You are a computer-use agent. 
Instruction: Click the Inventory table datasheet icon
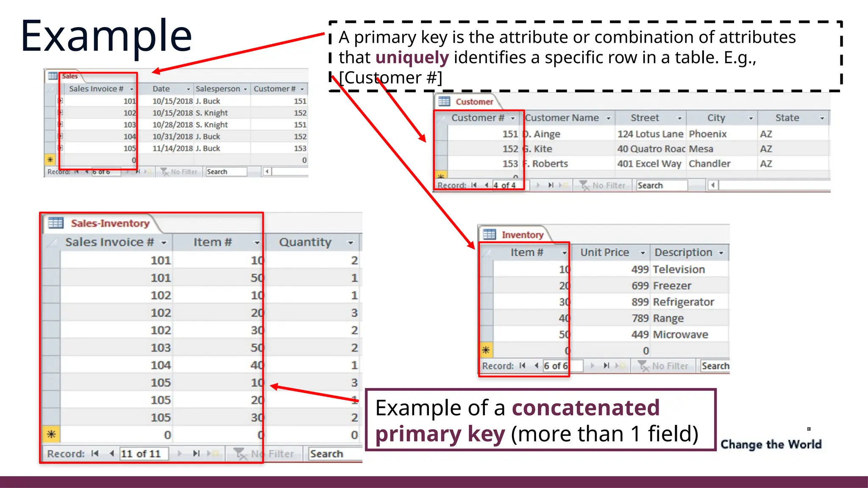(x=490, y=234)
